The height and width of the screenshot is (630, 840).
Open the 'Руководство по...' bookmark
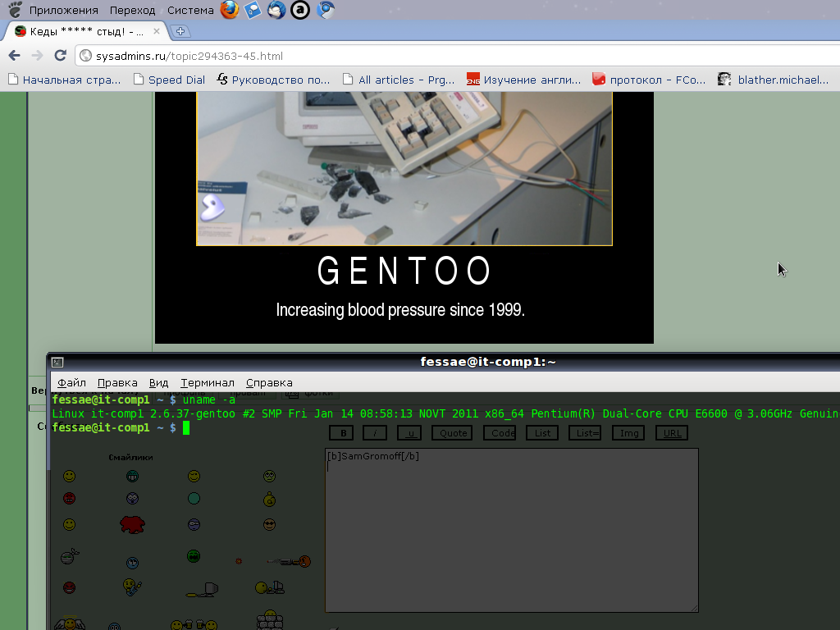pos(273,80)
